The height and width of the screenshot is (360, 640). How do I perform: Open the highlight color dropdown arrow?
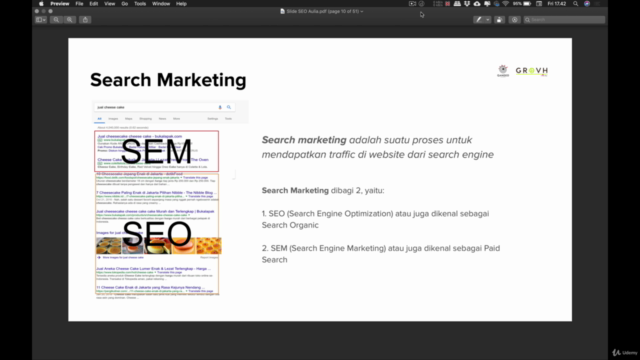488,20
